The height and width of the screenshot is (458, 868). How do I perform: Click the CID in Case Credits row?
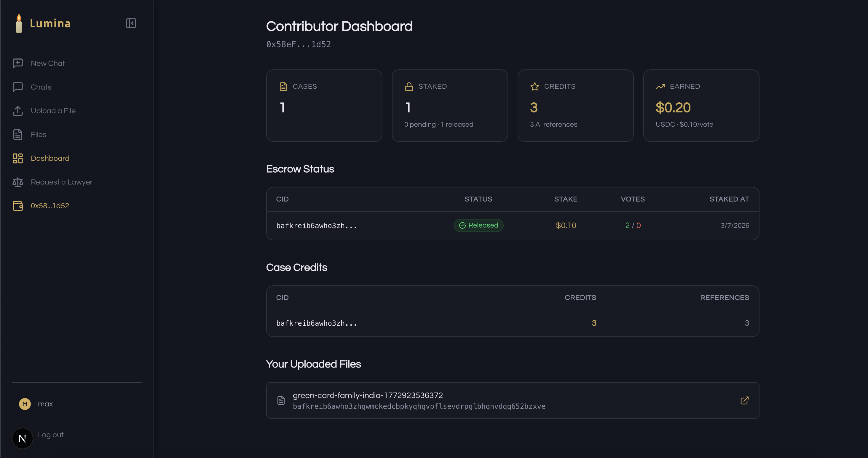tap(316, 323)
